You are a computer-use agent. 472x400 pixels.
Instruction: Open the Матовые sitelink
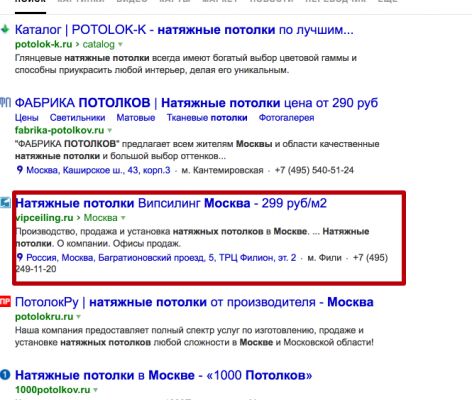tap(136, 118)
